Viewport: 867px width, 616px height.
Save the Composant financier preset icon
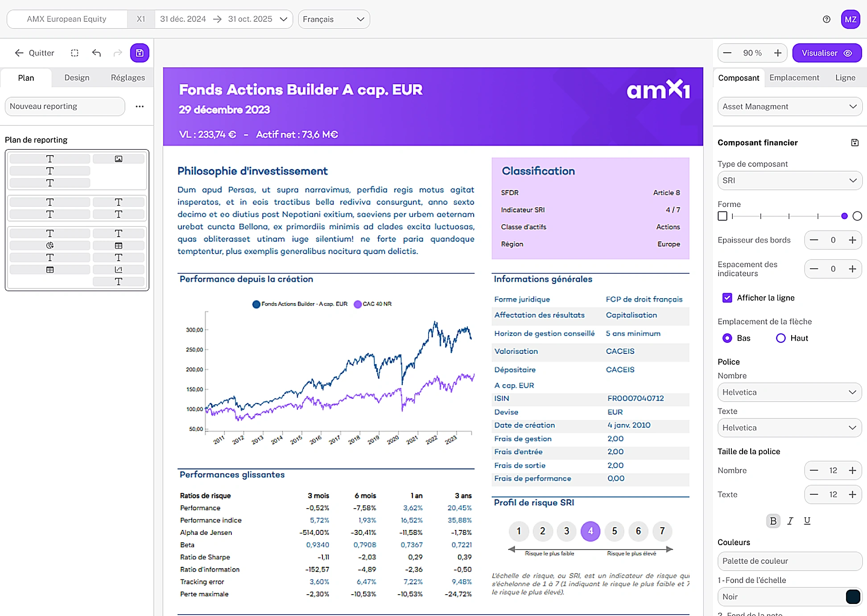point(855,143)
